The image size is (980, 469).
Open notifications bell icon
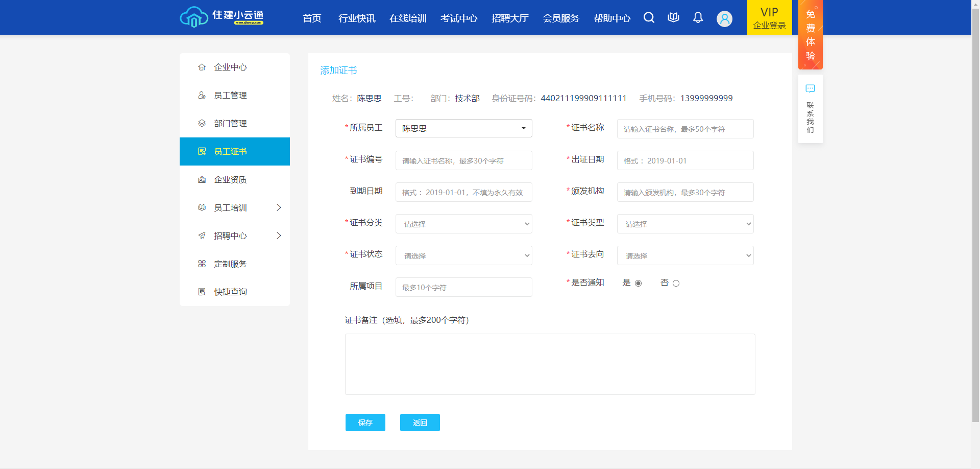click(x=698, y=18)
